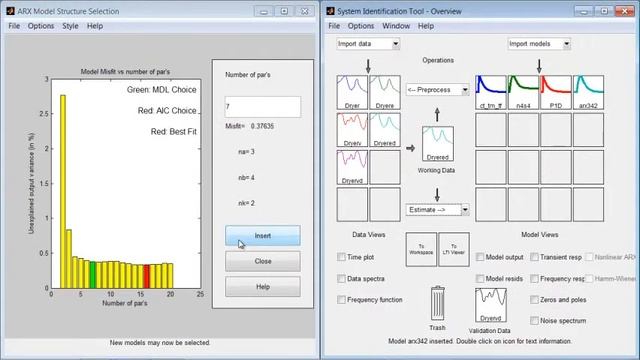This screenshot has width=640, height=360.
Task: Select the ct_tm_tf model icon
Action: pos(491,92)
